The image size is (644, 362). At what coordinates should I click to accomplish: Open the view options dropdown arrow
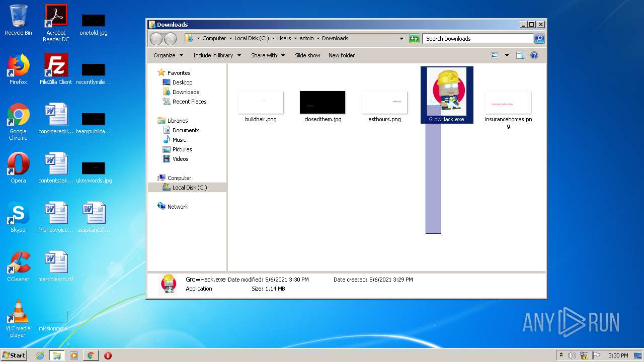click(x=507, y=55)
